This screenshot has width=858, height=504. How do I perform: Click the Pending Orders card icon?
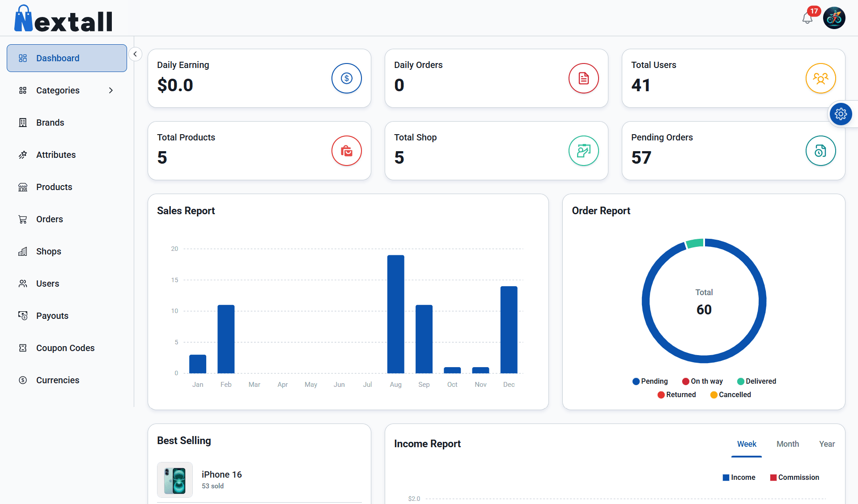[820, 151]
